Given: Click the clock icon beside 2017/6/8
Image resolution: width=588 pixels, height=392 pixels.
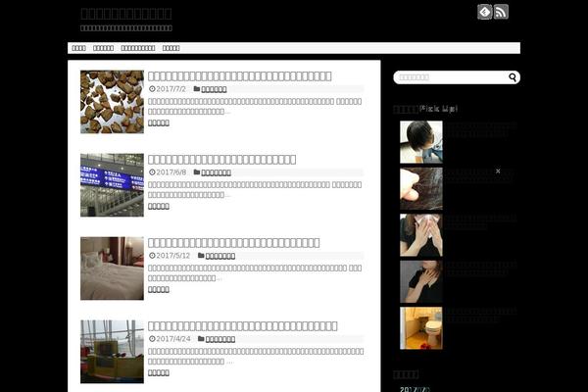Looking at the screenshot, I should (x=152, y=172).
